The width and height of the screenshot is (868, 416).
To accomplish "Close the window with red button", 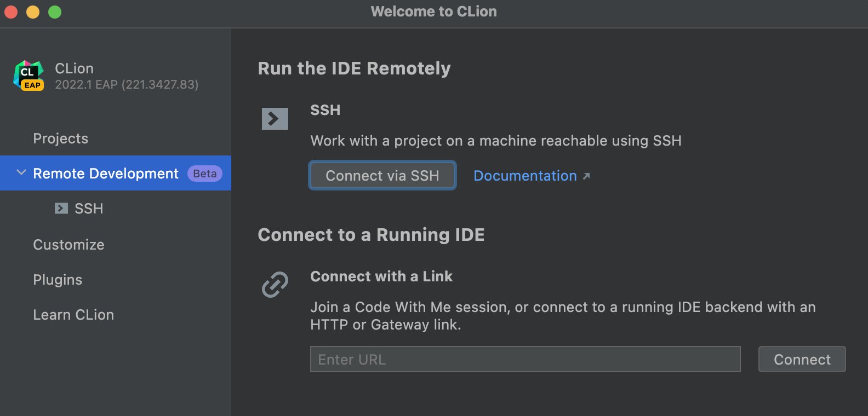I will pyautogui.click(x=11, y=11).
